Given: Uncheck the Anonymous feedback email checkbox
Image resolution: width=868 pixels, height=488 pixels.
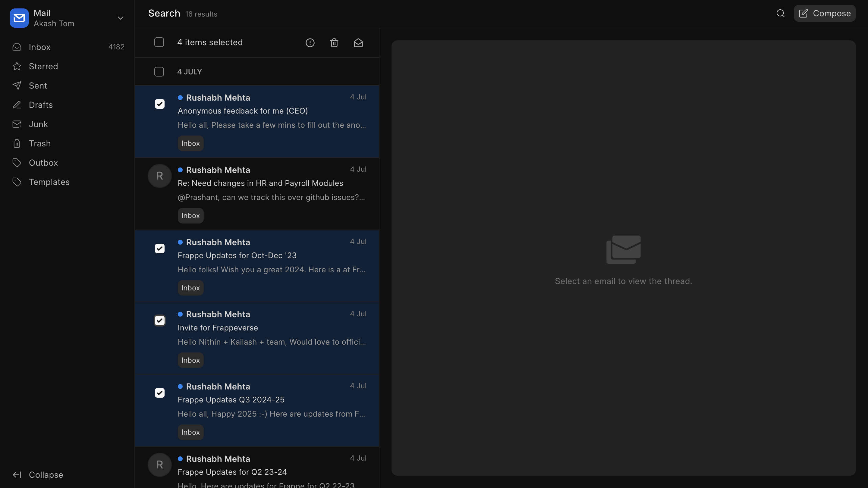Looking at the screenshot, I should (x=159, y=104).
